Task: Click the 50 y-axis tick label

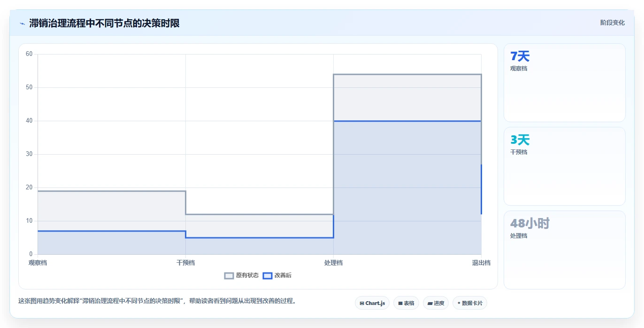Action: click(x=29, y=87)
